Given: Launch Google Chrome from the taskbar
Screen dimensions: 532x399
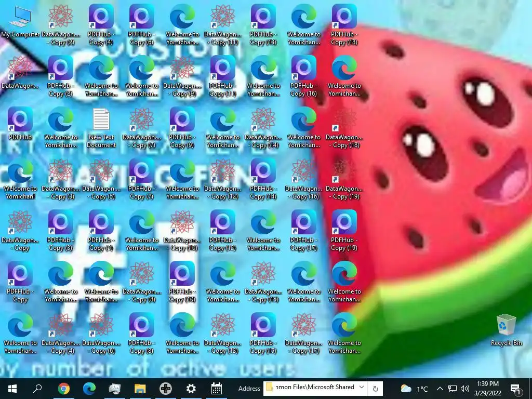Looking at the screenshot, I should click(63, 389).
